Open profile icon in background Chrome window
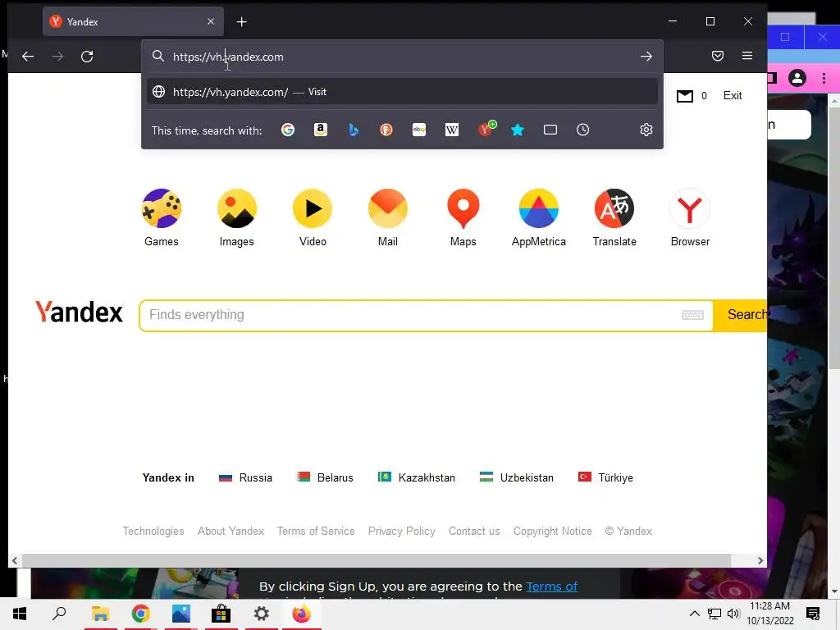The image size is (840, 630). (797, 78)
